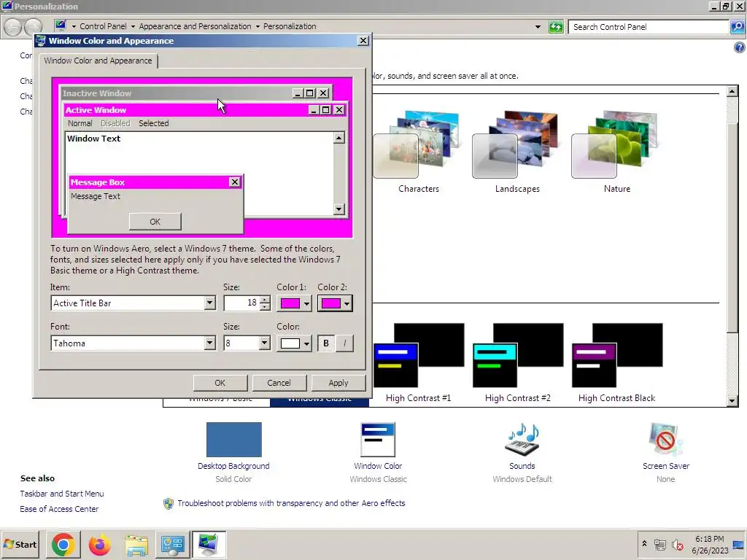
Task: Launch Firefox from the taskbar
Action: pos(99,544)
